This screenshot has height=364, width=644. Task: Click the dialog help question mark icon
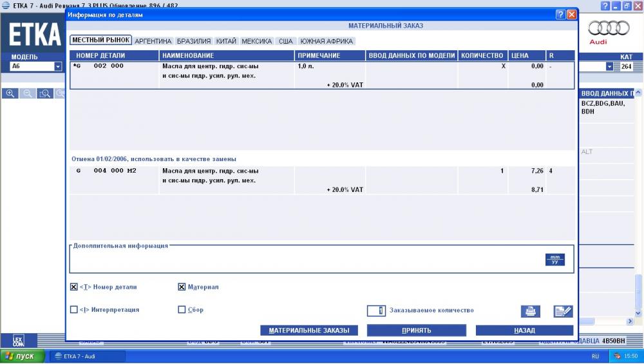[560, 15]
